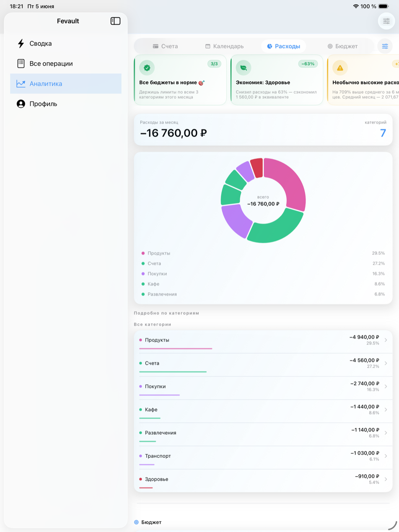Click the amount −910,00 ₽
Image resolution: width=399 pixels, height=532 pixels.
pyautogui.click(x=367, y=476)
